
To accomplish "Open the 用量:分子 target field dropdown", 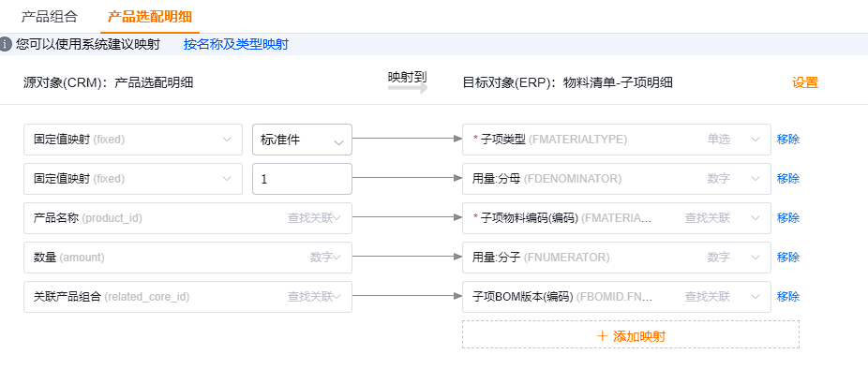I will click(x=617, y=258).
